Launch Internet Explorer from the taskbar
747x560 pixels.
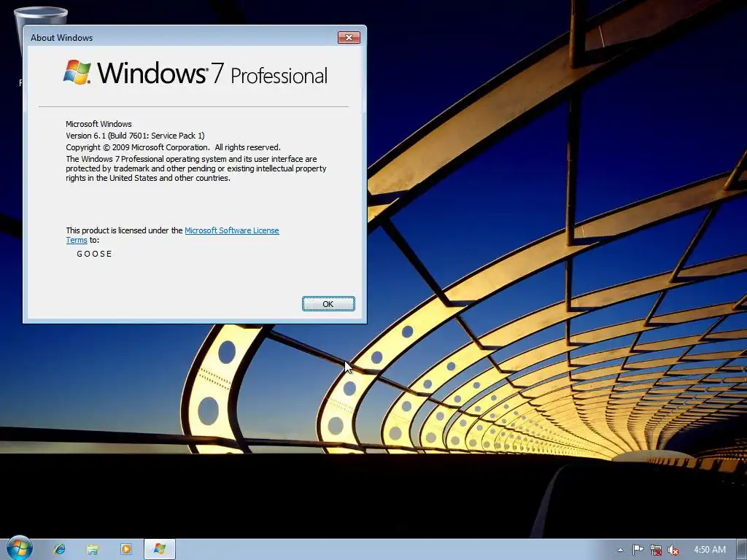pos(60,549)
